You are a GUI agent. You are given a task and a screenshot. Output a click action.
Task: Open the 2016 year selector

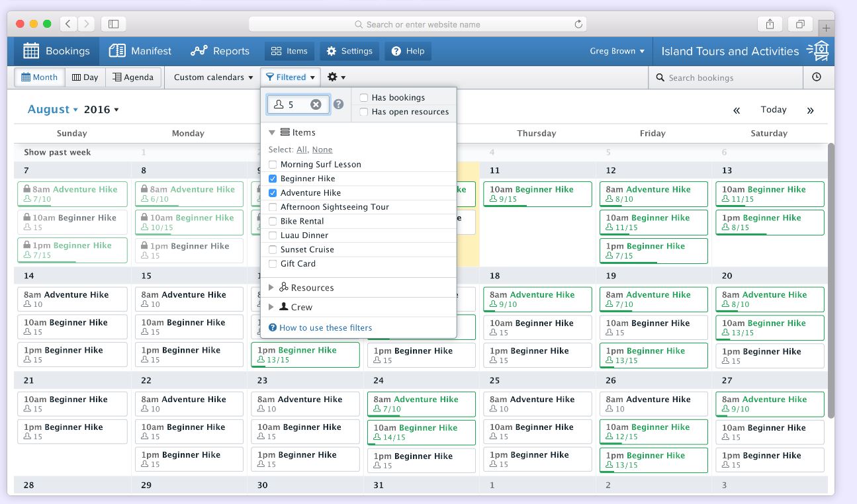[101, 110]
